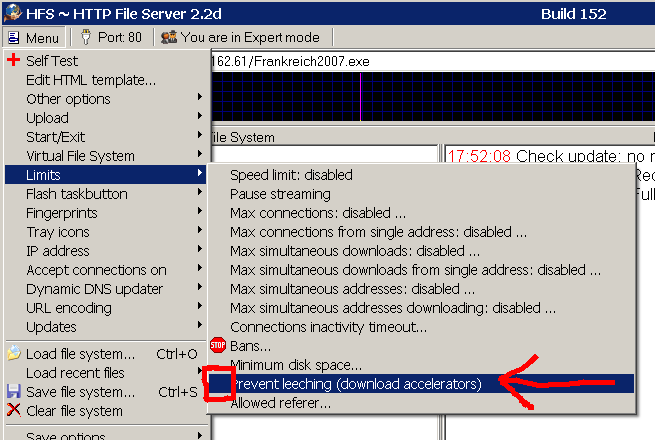Viewport: 655px width, 440px height.
Task: Open the Menu toolbar button
Action: click(34, 38)
